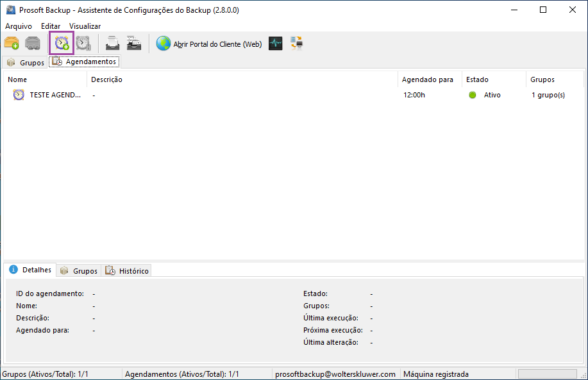Click Grupos (Ativos/Total): 1/1 status entry

(x=45, y=374)
